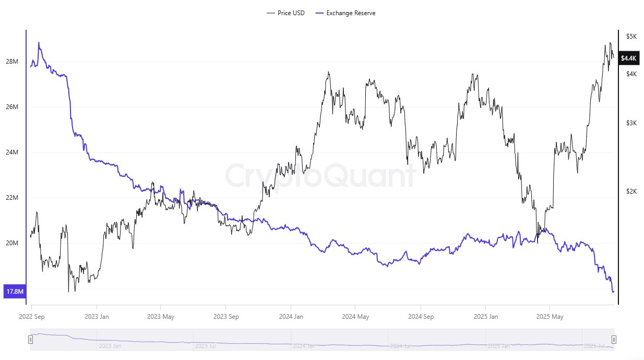
Task: Click 2023 Jul in the range navigator
Action: pyautogui.click(x=205, y=346)
